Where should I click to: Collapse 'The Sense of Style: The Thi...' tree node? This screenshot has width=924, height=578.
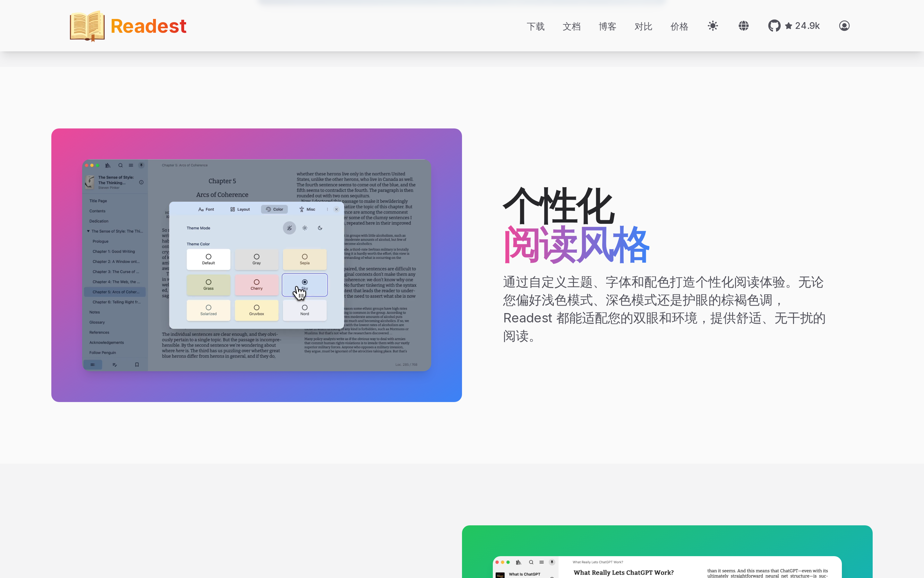[x=88, y=231]
